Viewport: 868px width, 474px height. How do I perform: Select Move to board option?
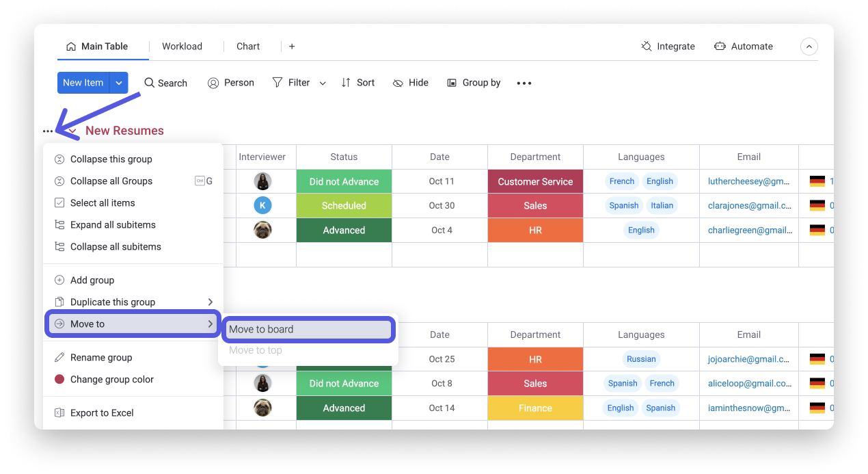[308, 329]
